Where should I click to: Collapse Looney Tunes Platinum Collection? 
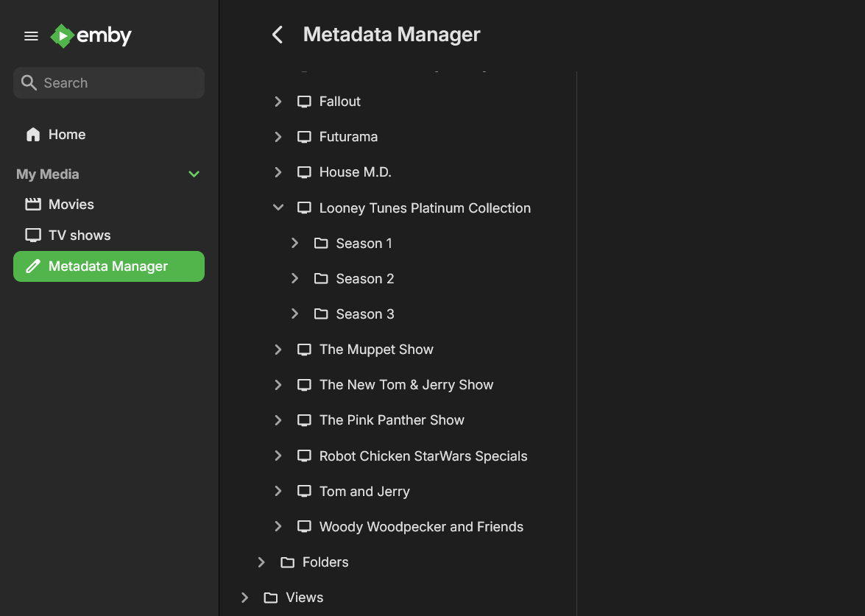278,208
